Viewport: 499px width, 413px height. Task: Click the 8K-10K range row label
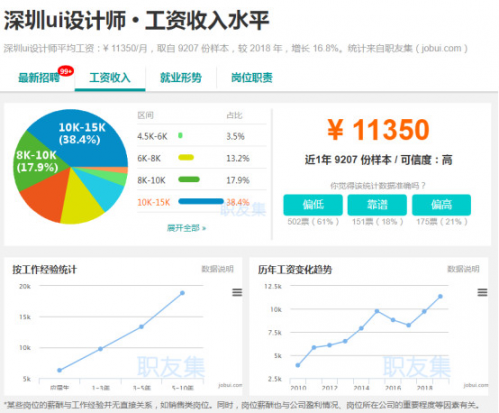pos(151,180)
